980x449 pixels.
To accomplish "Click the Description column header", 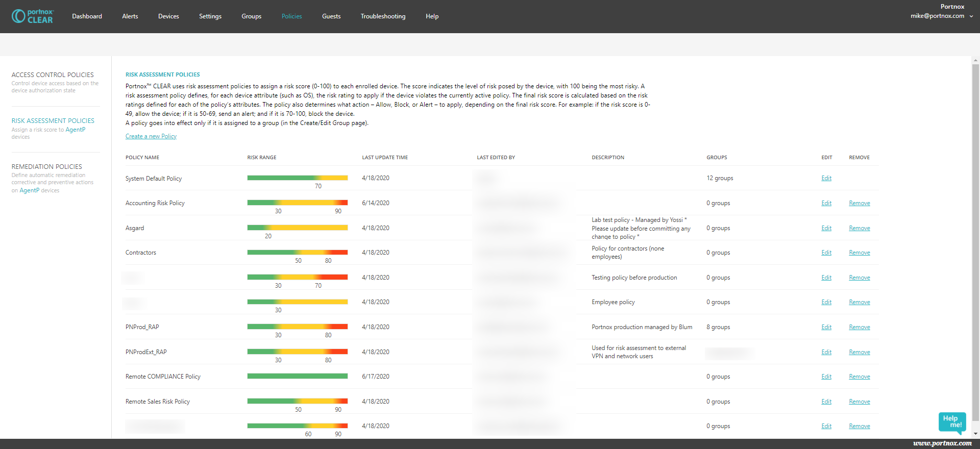I will pyautogui.click(x=608, y=158).
